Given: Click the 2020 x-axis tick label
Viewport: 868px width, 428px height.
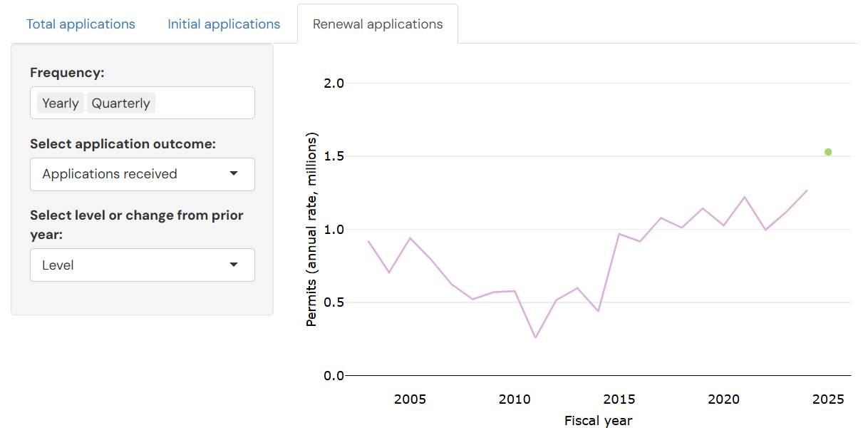Looking at the screenshot, I should click(x=723, y=399).
